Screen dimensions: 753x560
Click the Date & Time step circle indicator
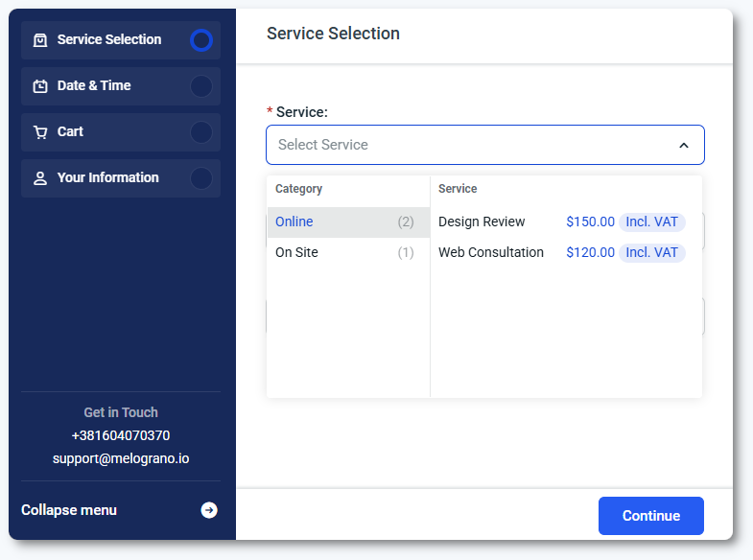201,86
